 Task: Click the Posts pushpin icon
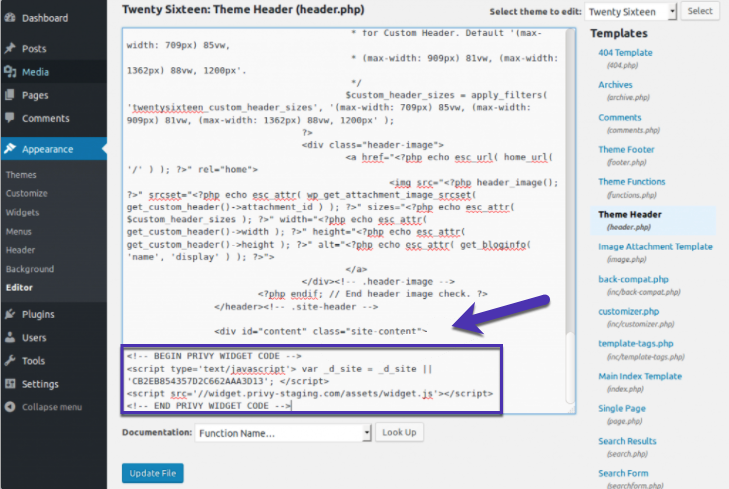[10, 48]
